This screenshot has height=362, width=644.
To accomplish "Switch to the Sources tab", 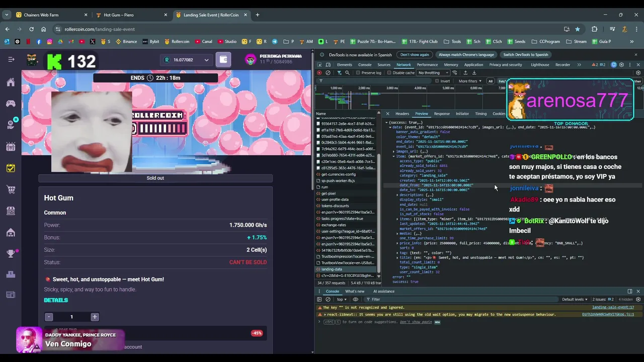I will tap(384, 65).
